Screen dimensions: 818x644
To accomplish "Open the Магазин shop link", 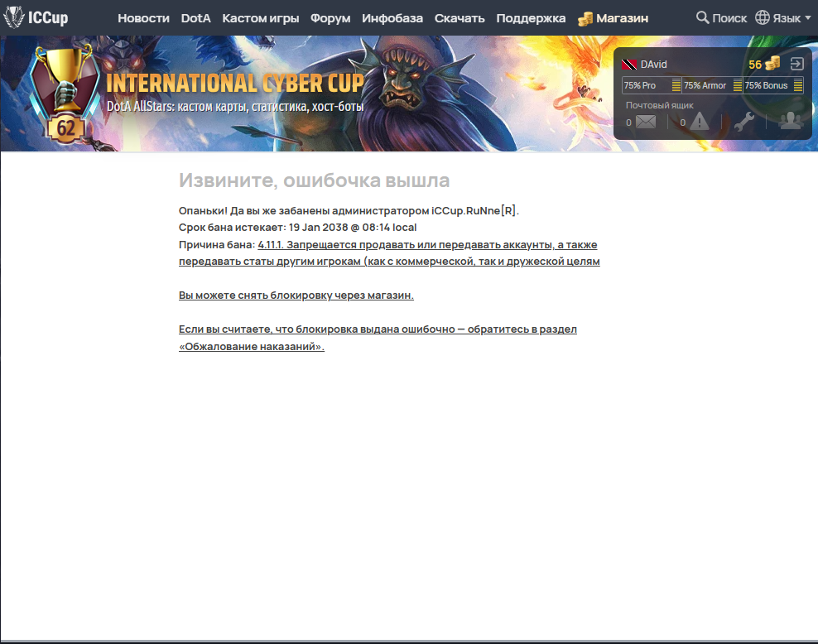I will point(613,18).
